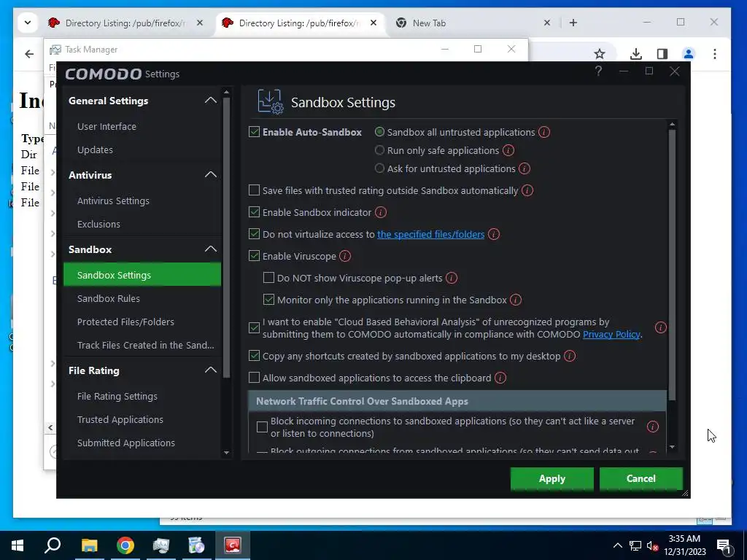Toggle Cloud Based Behavioral Analysis checkbox
The image size is (747, 560).
tap(255, 327)
